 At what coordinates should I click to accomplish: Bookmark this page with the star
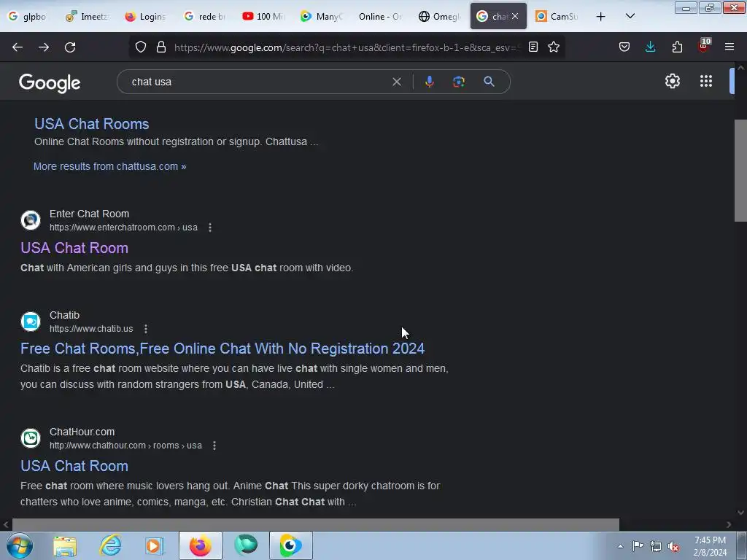click(554, 47)
